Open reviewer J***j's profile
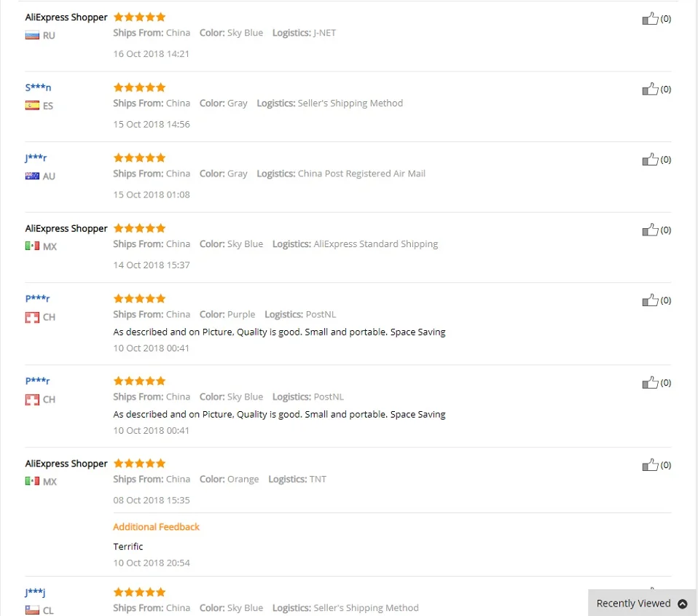698x616 pixels. coord(35,592)
